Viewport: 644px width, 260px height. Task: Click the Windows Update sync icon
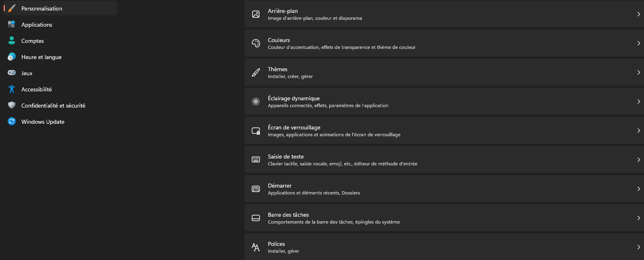[12, 122]
